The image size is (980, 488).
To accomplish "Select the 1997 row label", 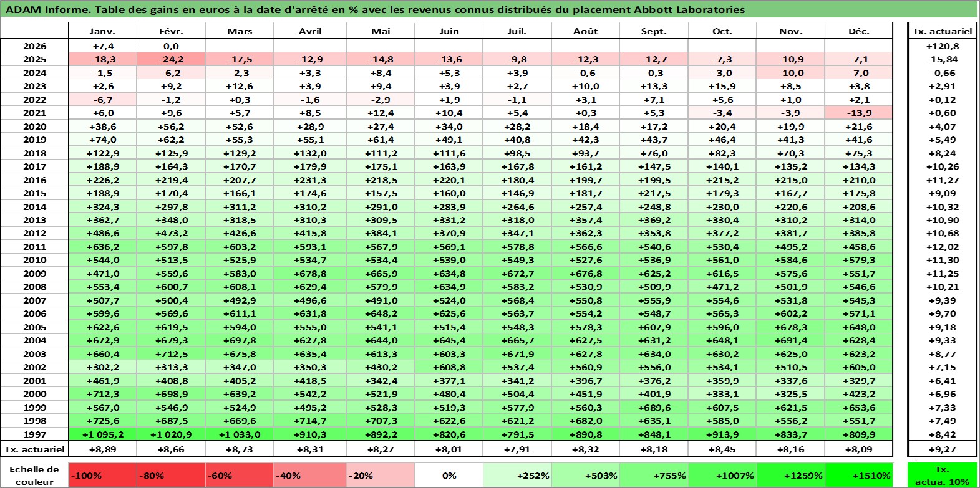I will (35, 434).
